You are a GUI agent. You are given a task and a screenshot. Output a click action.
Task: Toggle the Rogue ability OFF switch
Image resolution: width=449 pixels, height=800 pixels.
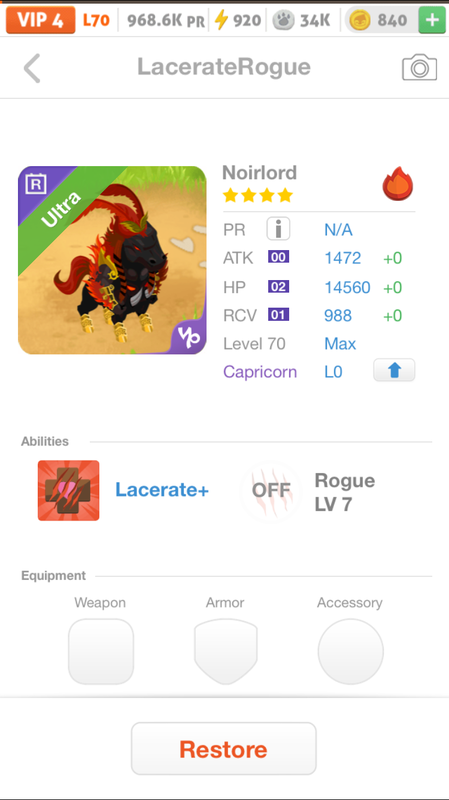coord(271,491)
